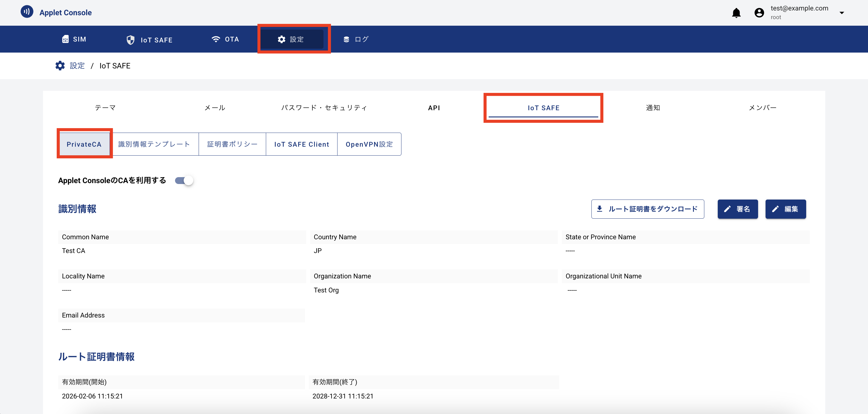Image resolution: width=868 pixels, height=414 pixels.
Task: Expand the test@example.com account dropdown arrow
Action: coord(841,13)
